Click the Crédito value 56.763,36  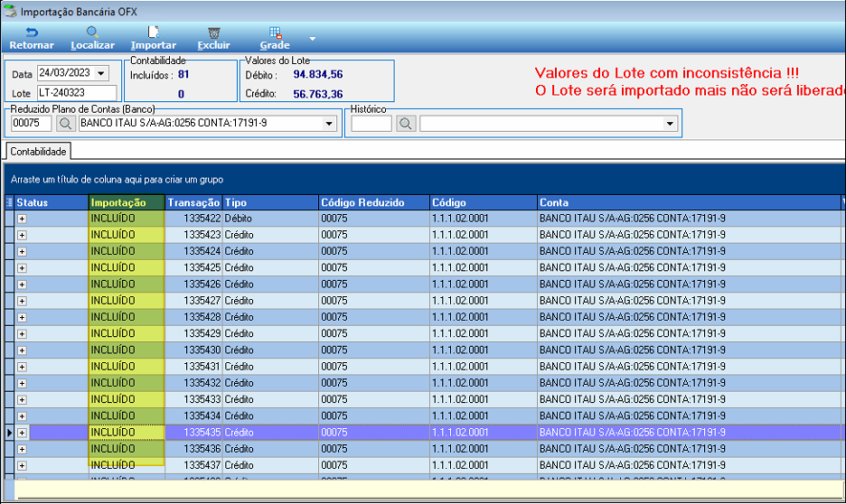[318, 94]
